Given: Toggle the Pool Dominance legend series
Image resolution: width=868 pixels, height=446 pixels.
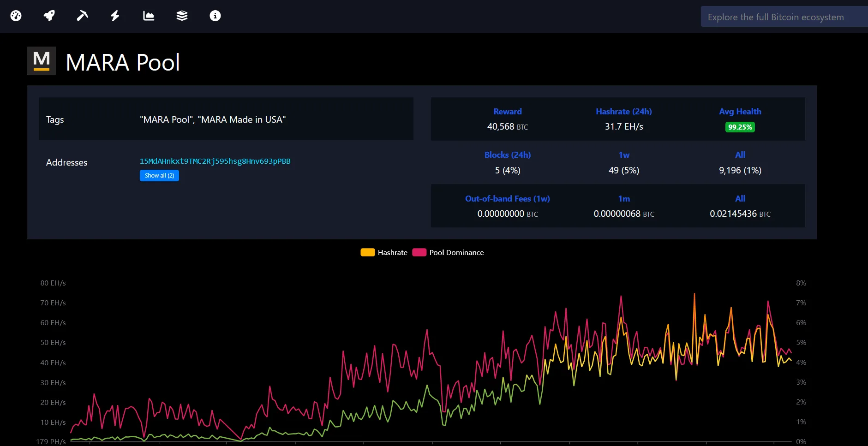Looking at the screenshot, I should pyautogui.click(x=448, y=252).
